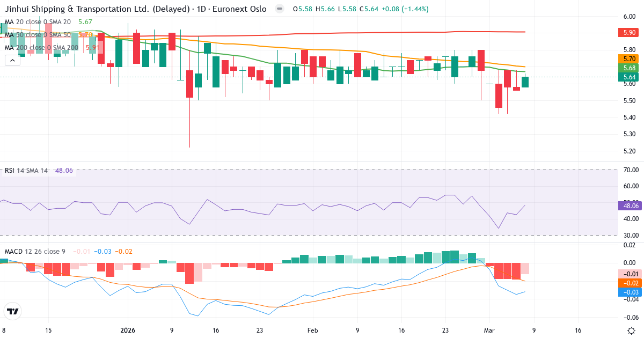Select the MA 200 close SMA indicator legend
Viewport: 644px width, 338px height.
(x=41, y=47)
